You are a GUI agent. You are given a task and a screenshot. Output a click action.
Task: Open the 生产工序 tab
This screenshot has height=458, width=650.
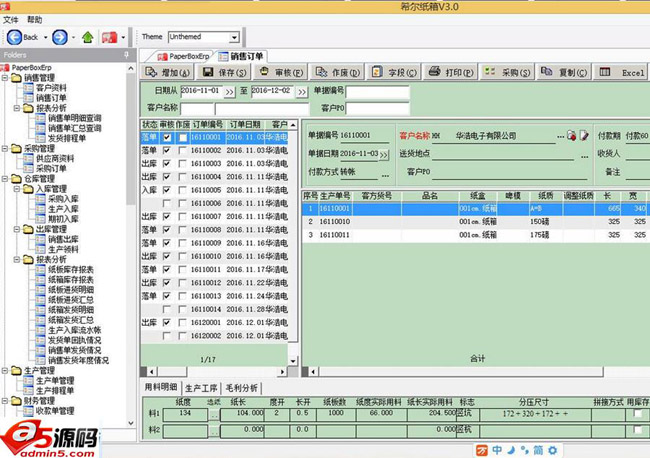coord(200,387)
